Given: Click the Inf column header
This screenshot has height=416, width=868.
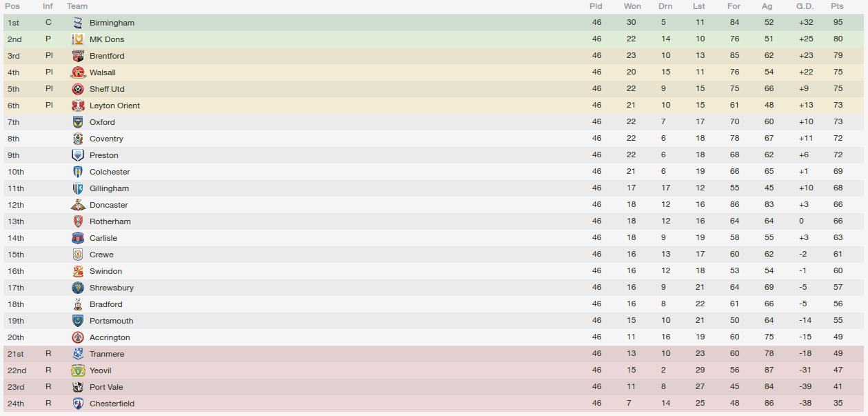Looking at the screenshot, I should point(48,6).
